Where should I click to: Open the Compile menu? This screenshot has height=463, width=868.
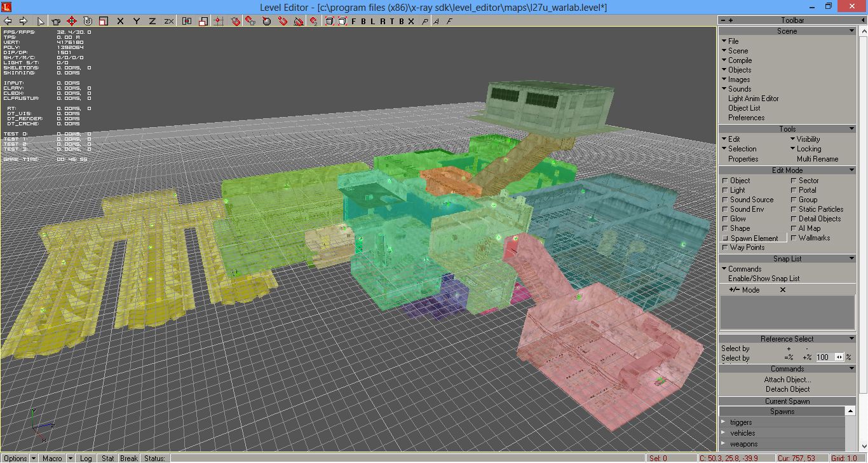[739, 60]
